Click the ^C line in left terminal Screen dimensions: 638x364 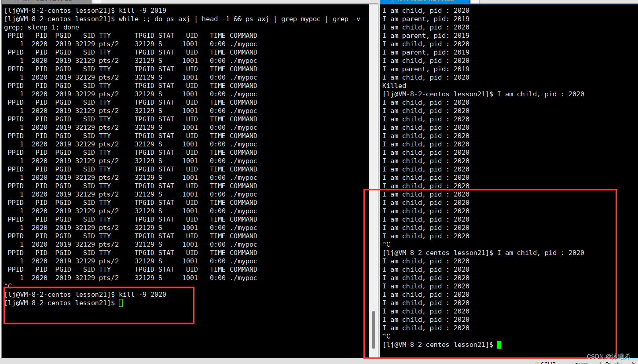coord(8,286)
